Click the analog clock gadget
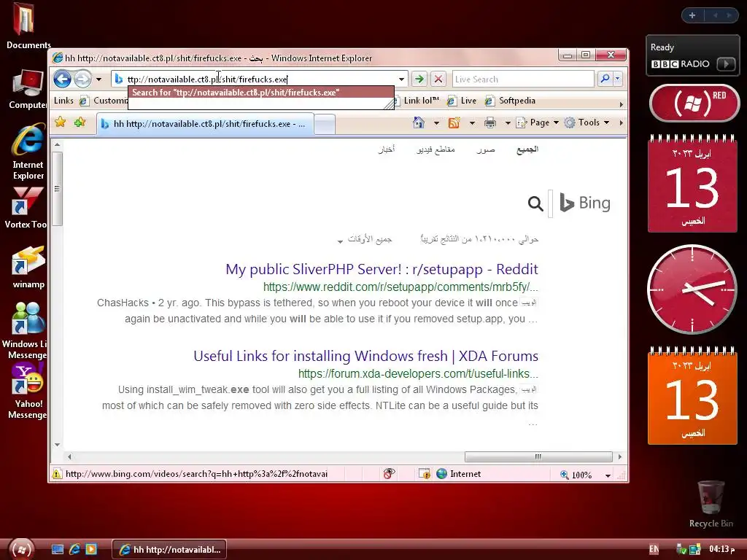The height and width of the screenshot is (560, 747). coord(692,289)
